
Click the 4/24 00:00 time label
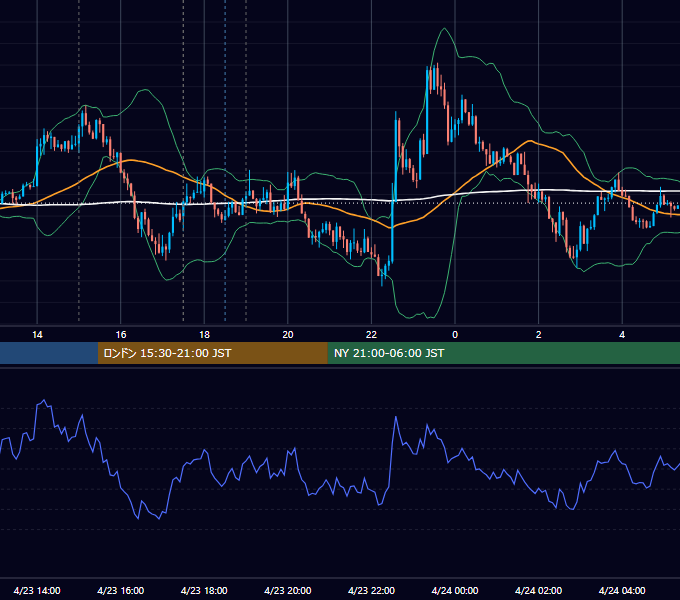tap(455, 590)
